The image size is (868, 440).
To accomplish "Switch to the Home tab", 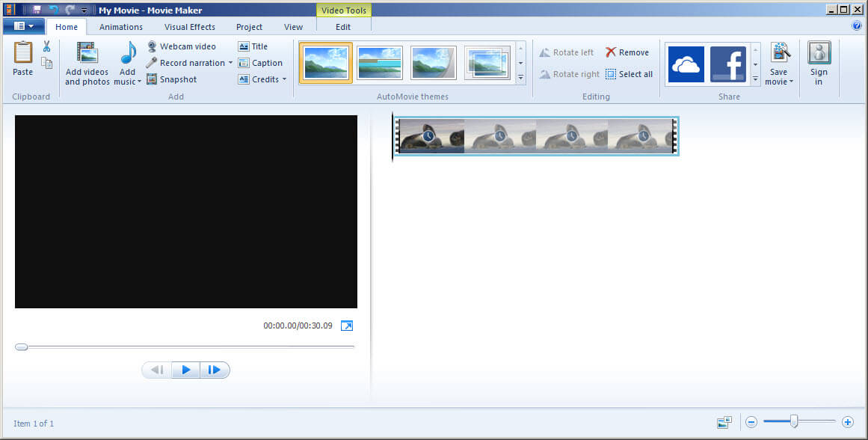I will point(67,27).
